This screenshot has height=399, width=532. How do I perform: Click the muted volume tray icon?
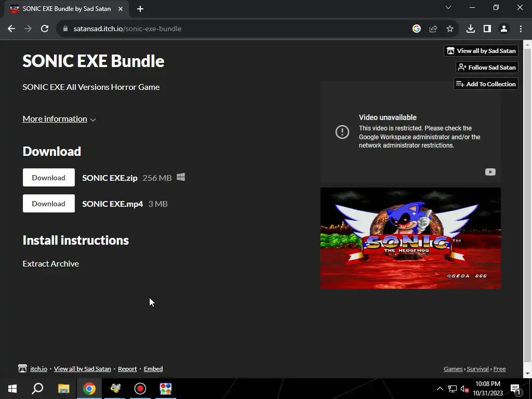coord(464,389)
